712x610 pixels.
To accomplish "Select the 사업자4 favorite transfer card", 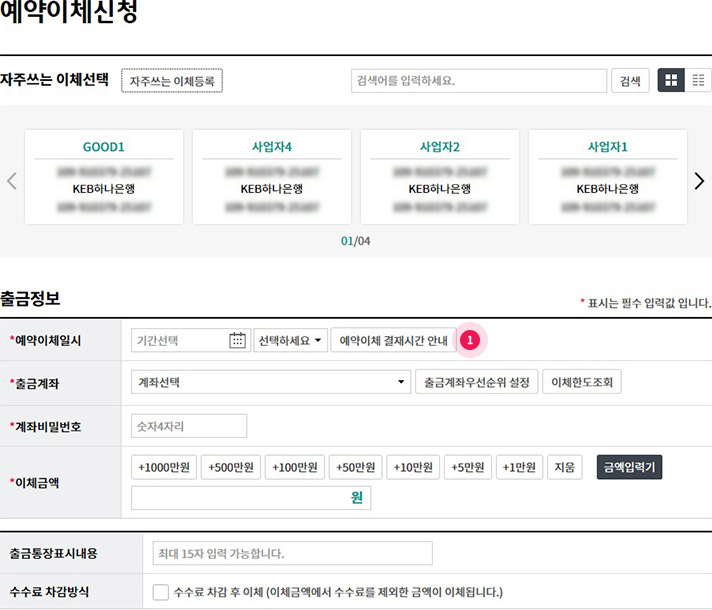I will [x=271, y=177].
